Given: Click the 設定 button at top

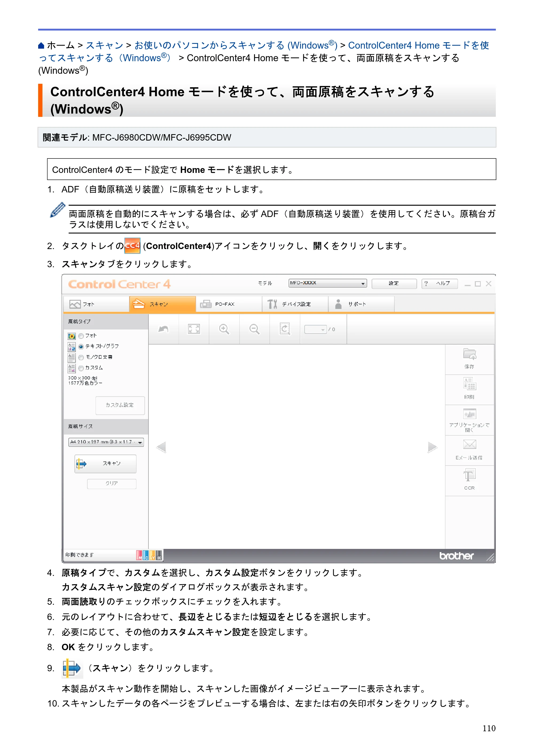Looking at the screenshot, I should click(394, 284).
